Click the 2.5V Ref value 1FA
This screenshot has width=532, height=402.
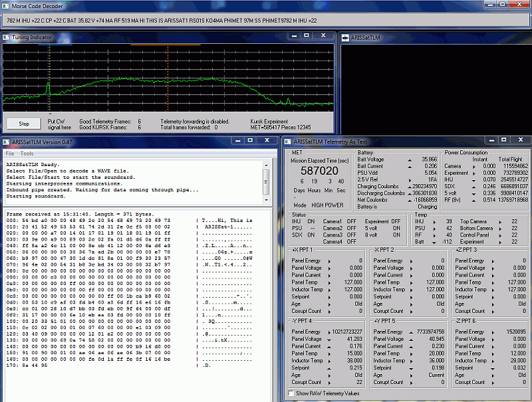(x=432, y=179)
